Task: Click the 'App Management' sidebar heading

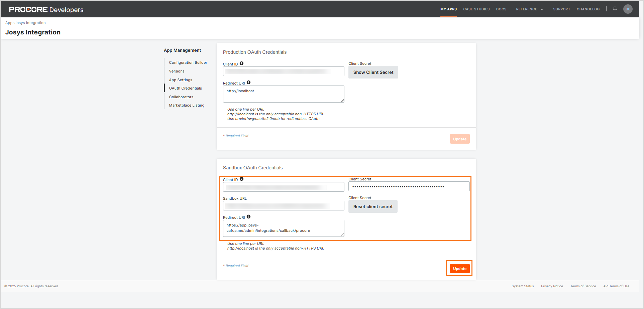Action: click(182, 50)
